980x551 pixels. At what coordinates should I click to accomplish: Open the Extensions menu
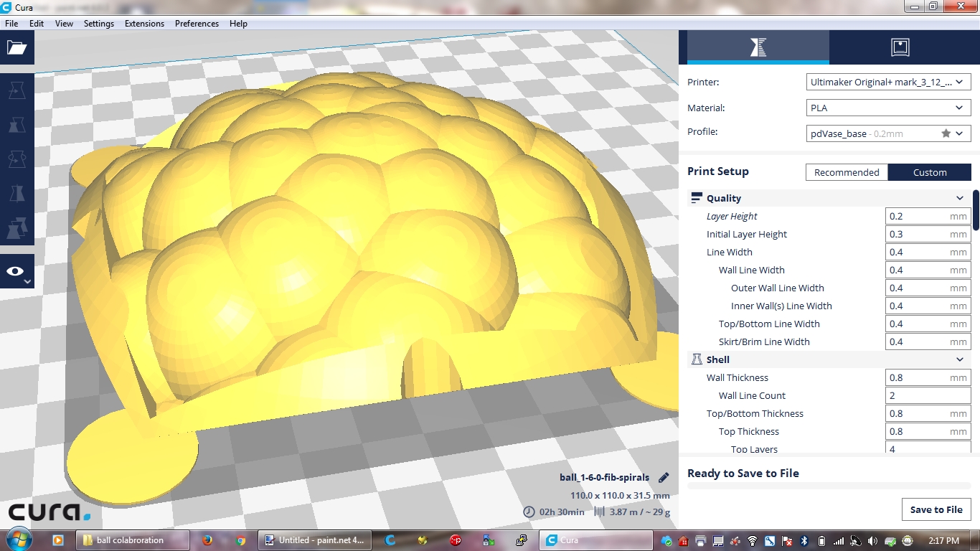pos(144,24)
